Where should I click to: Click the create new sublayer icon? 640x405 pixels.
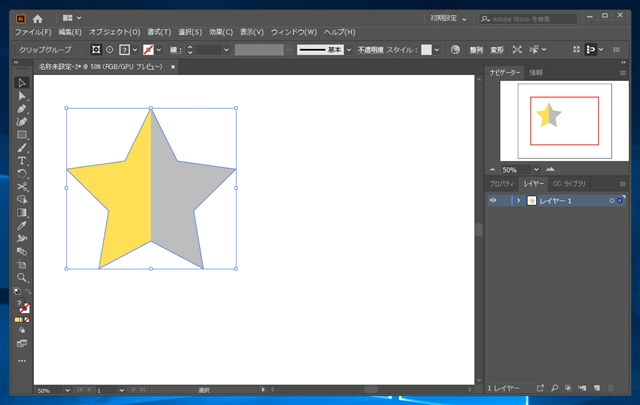point(582,388)
